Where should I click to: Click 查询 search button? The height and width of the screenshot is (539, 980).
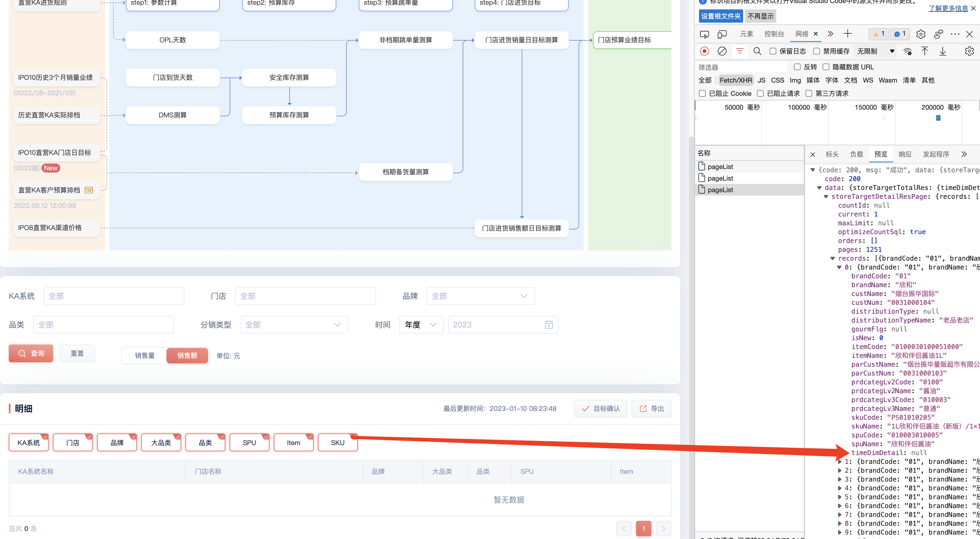pos(31,353)
